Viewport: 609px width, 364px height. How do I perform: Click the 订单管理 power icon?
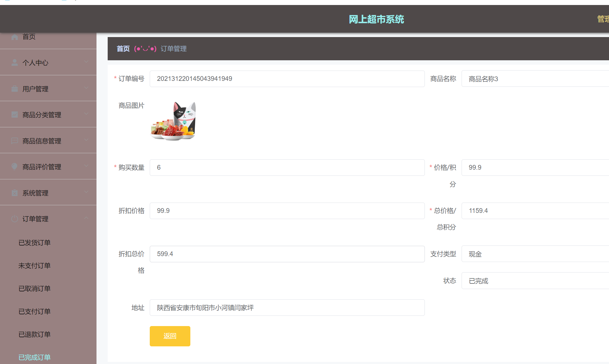point(14,218)
